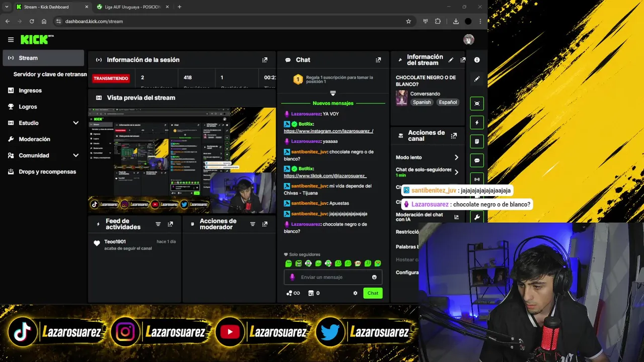Viewport: 644px width, 362px height.
Task: Click the Español tag in stream info
Action: click(x=448, y=102)
